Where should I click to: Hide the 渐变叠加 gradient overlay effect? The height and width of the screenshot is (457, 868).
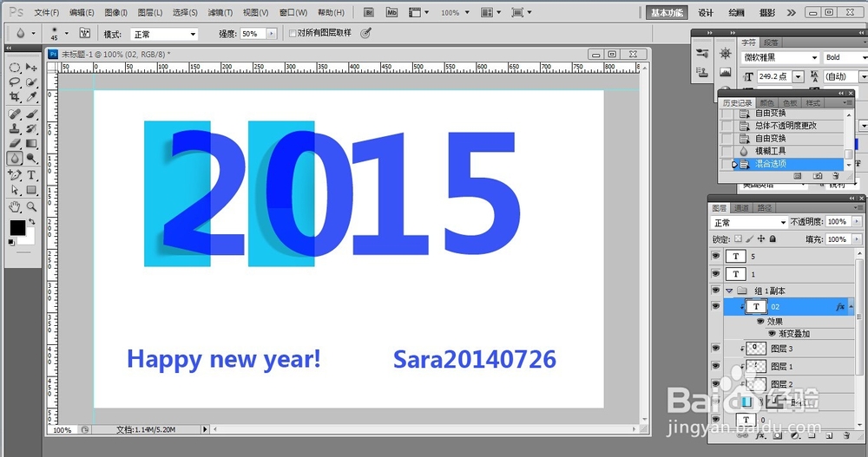point(772,334)
